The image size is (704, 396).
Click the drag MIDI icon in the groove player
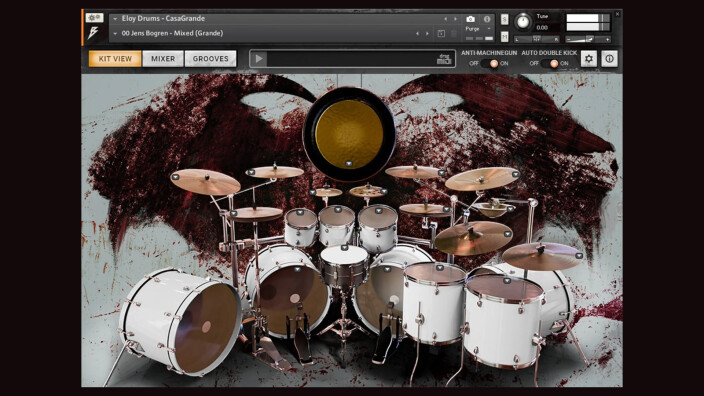[x=444, y=59]
